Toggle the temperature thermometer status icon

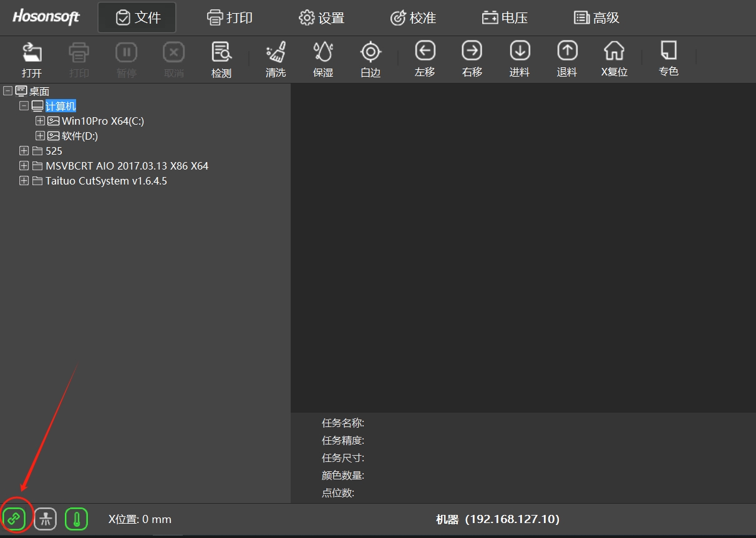[76, 519]
